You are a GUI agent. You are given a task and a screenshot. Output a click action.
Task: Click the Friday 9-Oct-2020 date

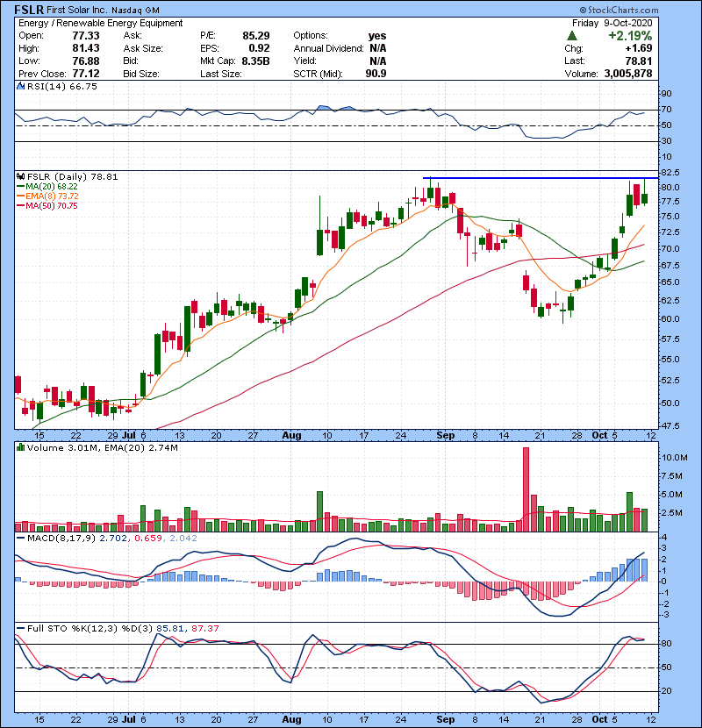(612, 23)
